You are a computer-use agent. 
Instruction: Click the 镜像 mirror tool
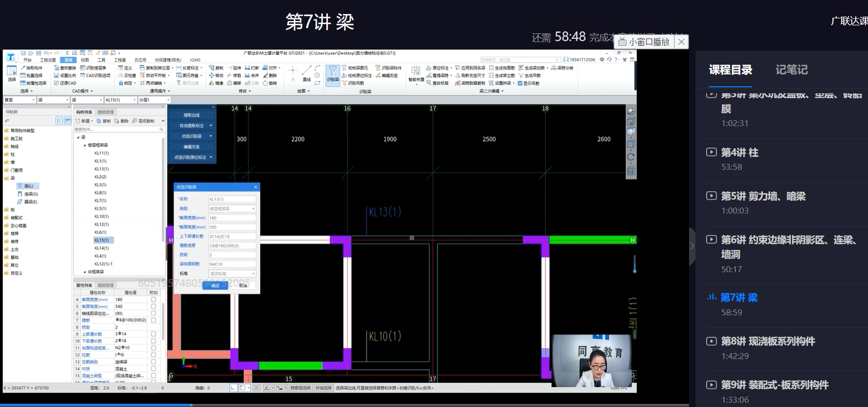216,83
